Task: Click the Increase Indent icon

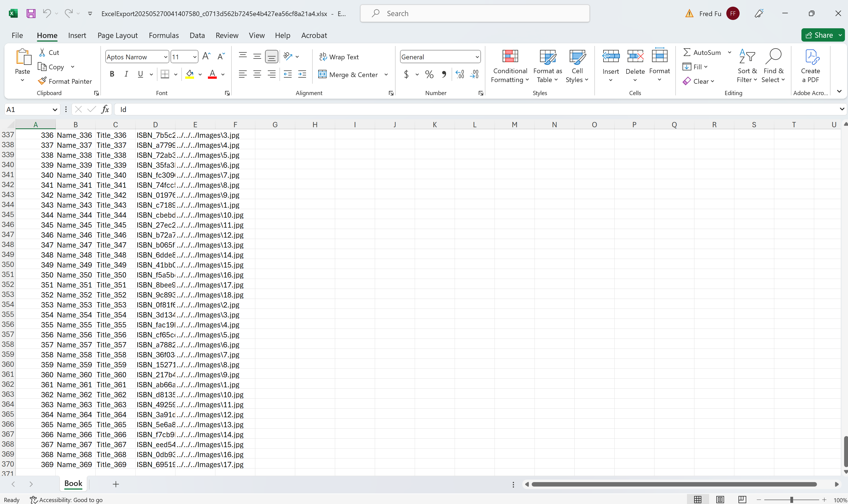Action: pyautogui.click(x=302, y=74)
